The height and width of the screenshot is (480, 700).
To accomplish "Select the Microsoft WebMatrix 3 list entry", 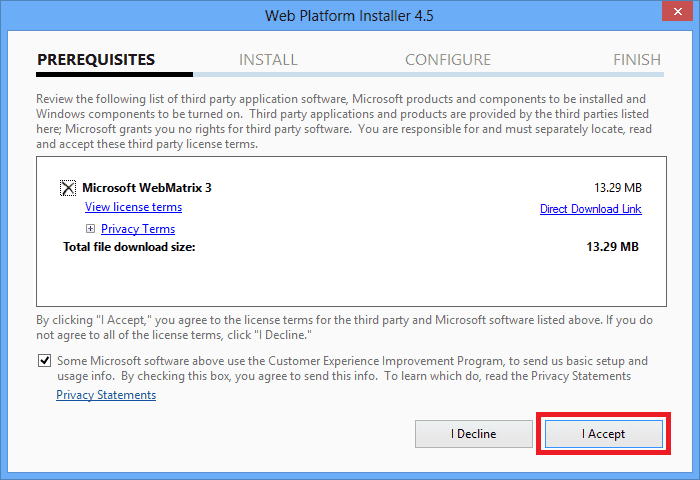I will (x=147, y=187).
